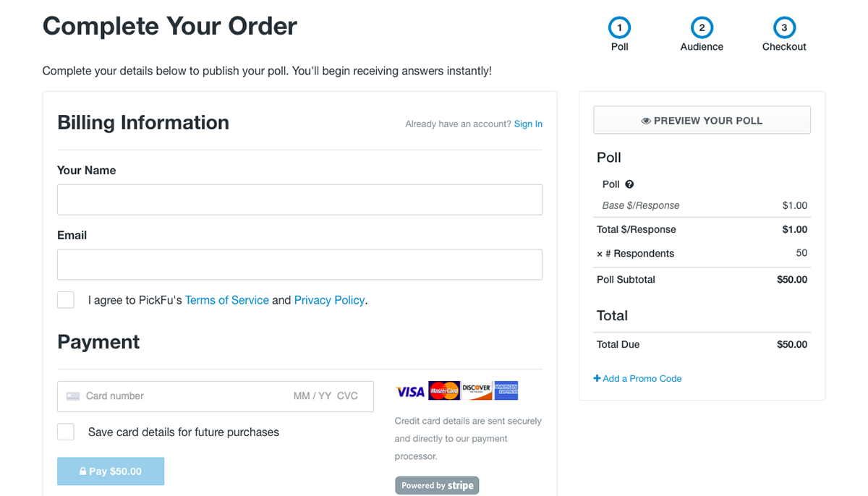
Task: Enable Save card details for future purchases
Action: (66, 432)
